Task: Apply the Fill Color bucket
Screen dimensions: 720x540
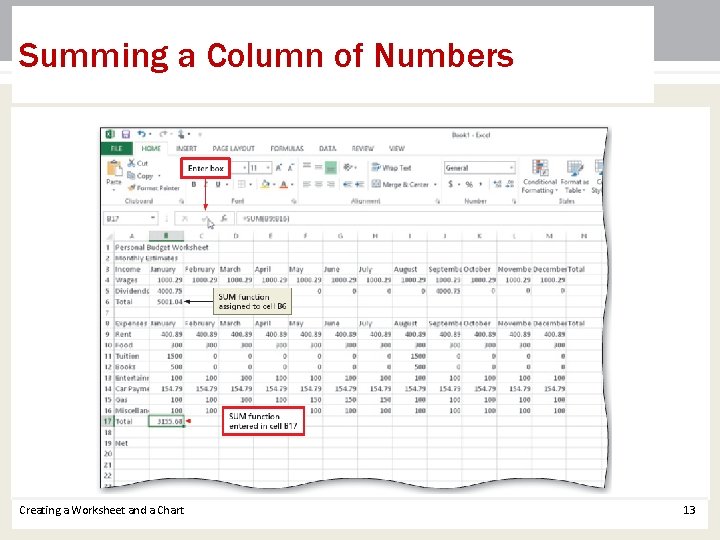Action: (265, 184)
